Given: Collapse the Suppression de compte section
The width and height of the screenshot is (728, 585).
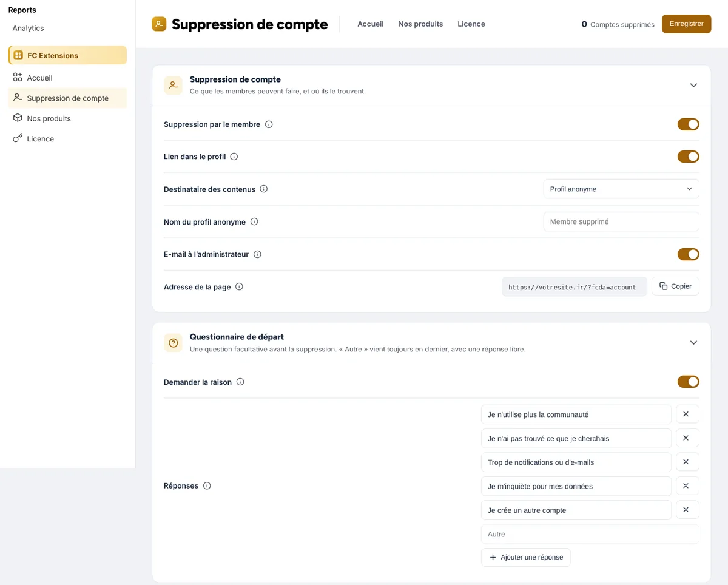Looking at the screenshot, I should [x=693, y=86].
